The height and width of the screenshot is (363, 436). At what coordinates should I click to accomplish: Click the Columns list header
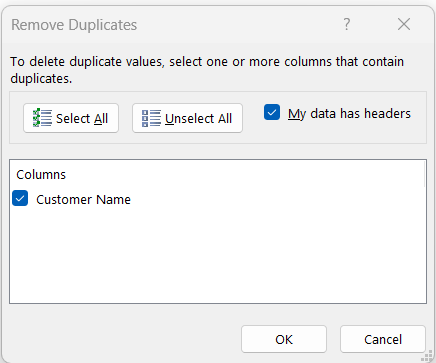41,175
